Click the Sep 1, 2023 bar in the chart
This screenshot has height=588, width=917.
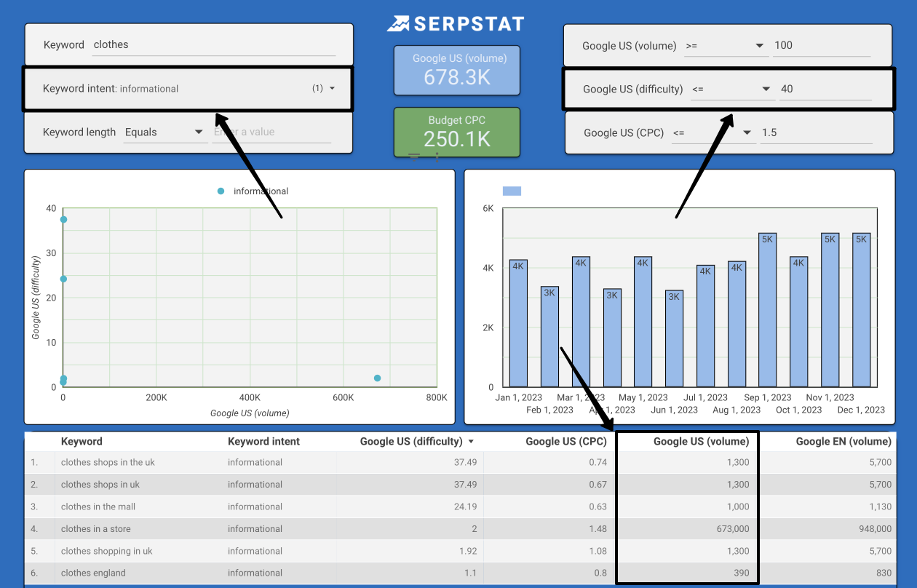(x=767, y=309)
